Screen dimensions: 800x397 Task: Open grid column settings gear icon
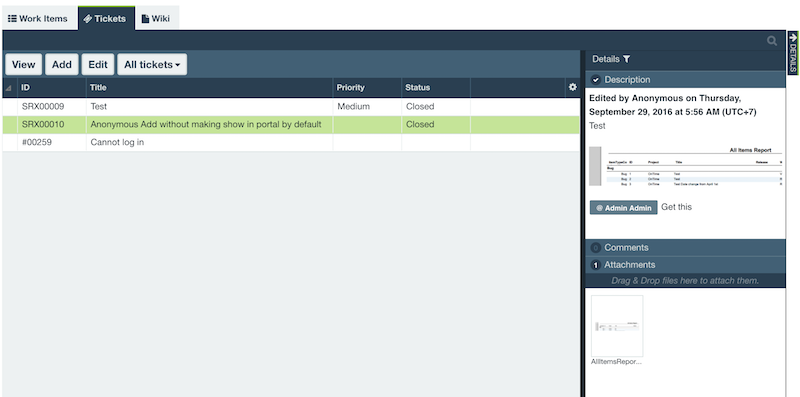click(x=572, y=87)
